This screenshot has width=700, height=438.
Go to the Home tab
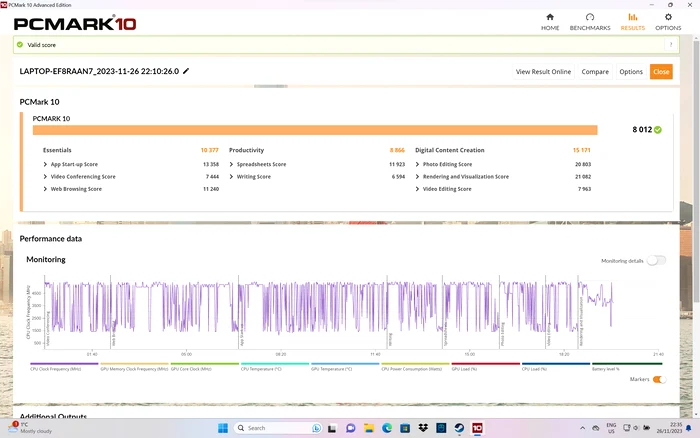pos(550,22)
